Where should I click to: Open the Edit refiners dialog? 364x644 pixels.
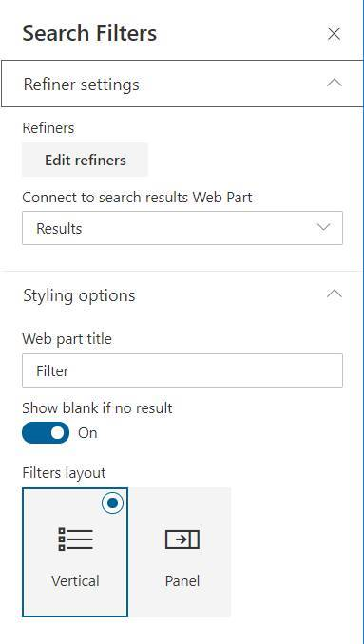(85, 160)
